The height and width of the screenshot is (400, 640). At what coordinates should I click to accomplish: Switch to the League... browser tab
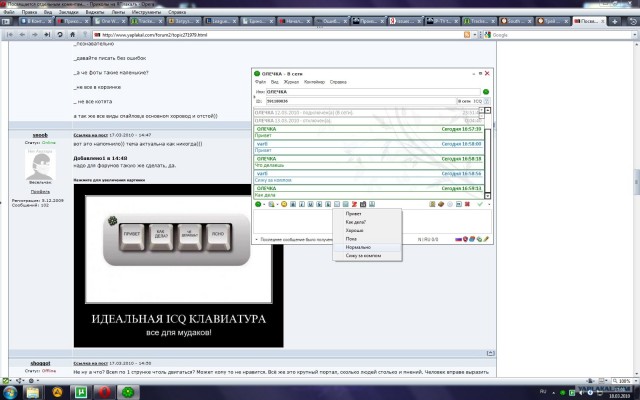click(220, 21)
